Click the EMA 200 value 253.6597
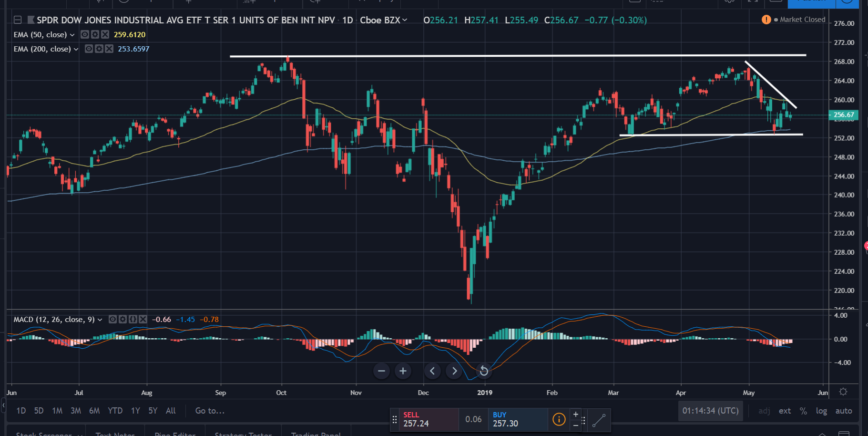The height and width of the screenshot is (436, 868). click(133, 49)
